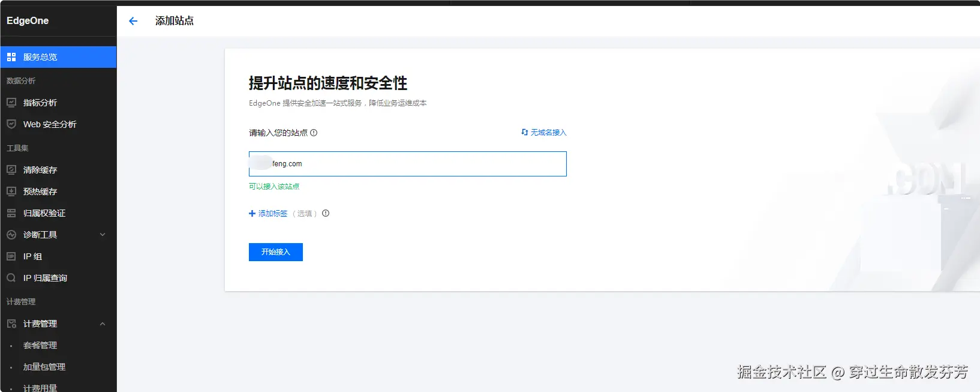
Task: Open 服务总览 in the sidebar
Action: pyautogui.click(x=58, y=57)
